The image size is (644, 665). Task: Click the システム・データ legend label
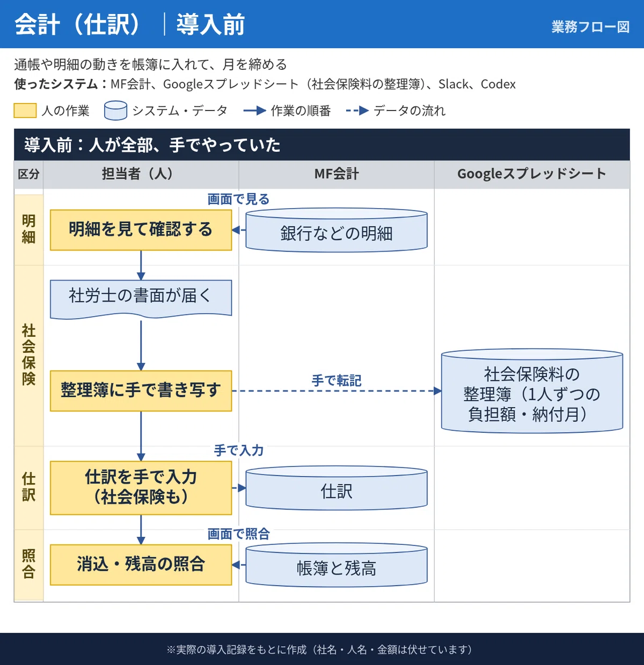(180, 111)
